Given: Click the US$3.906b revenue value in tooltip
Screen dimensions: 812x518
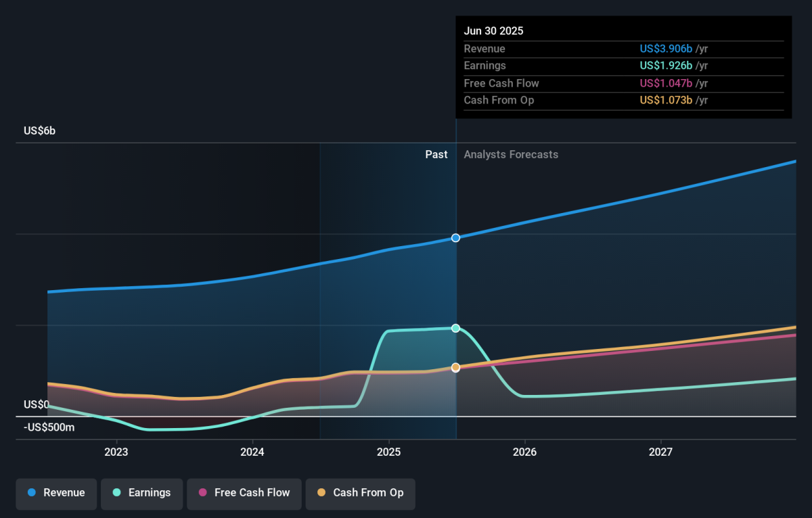Looking at the screenshot, I should [666, 49].
